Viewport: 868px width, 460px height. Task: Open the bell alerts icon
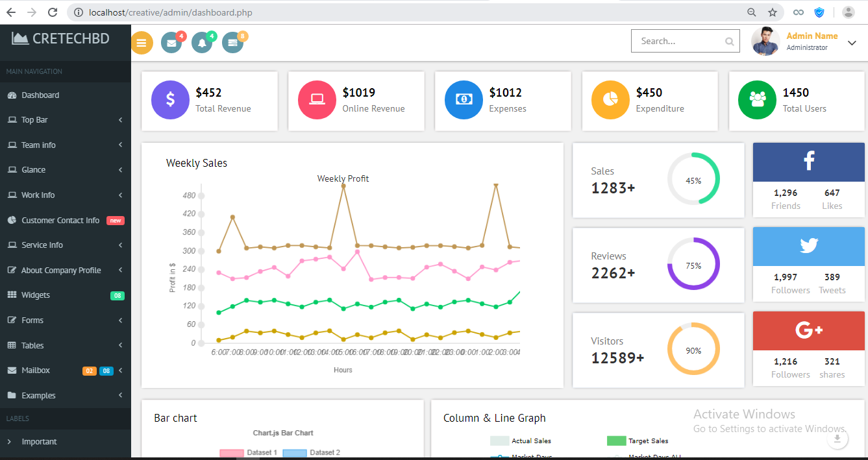[202, 43]
